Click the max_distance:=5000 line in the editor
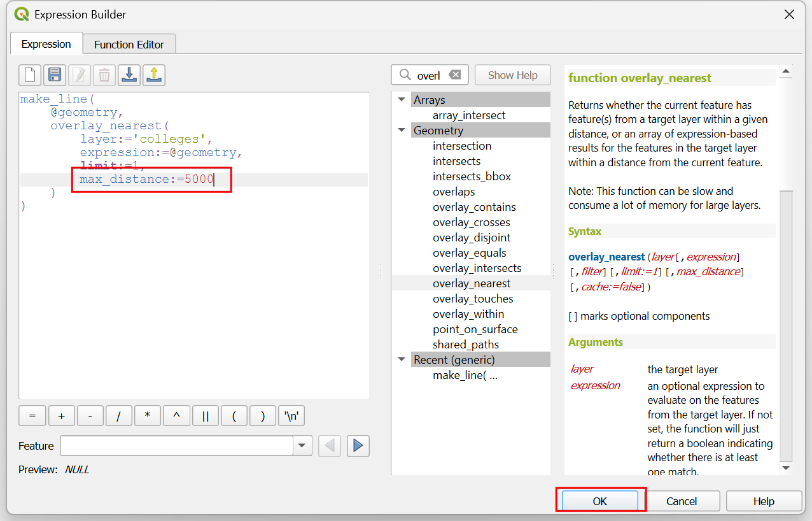The height and width of the screenshot is (521, 812). click(x=146, y=180)
